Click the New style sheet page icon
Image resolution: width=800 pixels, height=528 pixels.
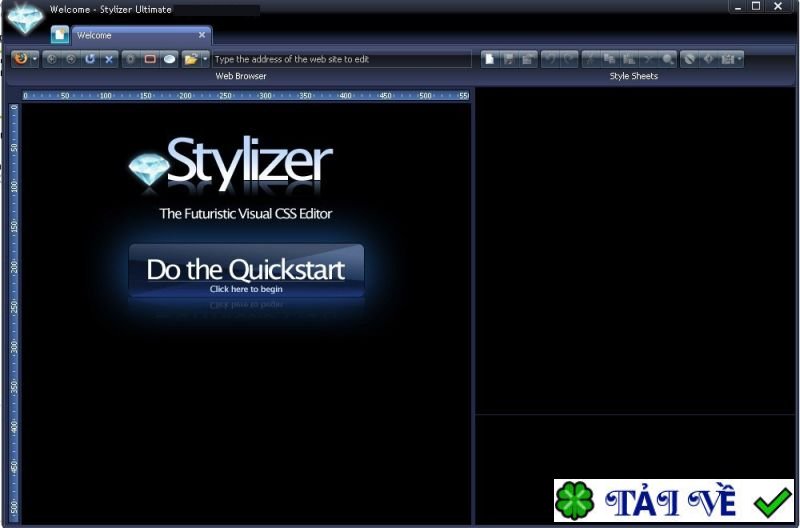point(489,59)
